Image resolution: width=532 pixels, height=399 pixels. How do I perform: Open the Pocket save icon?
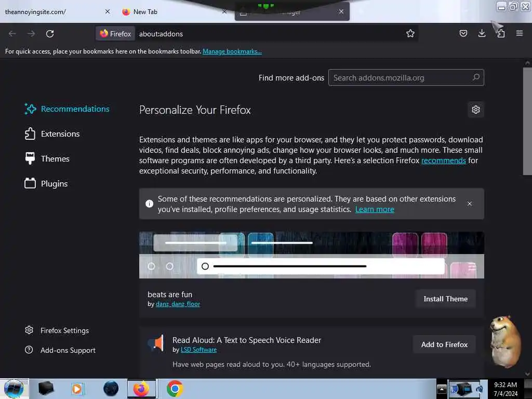(x=463, y=33)
